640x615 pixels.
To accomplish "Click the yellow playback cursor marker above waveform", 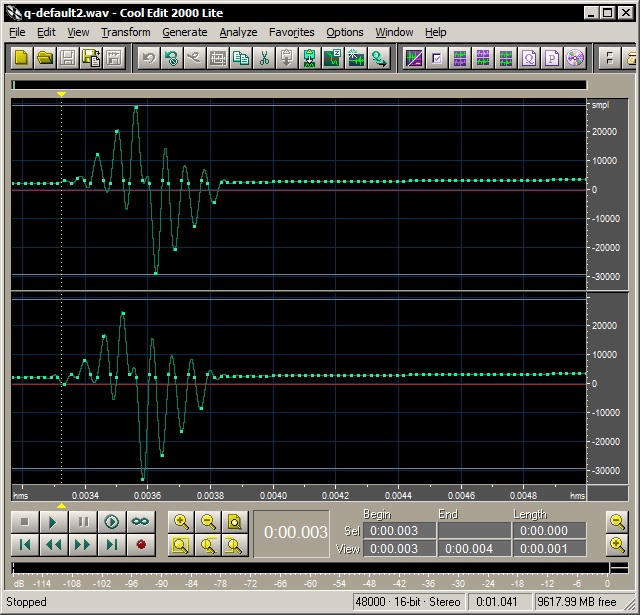I will pos(62,94).
